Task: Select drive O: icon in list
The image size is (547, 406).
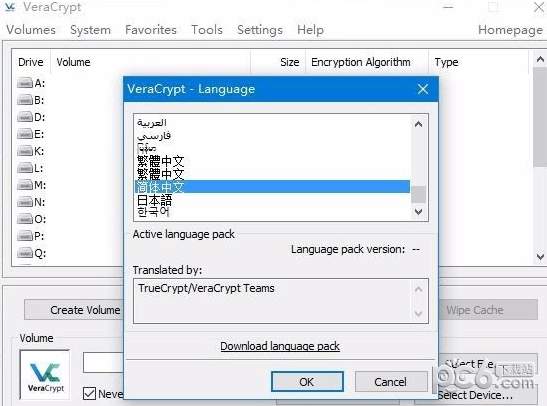Action: (25, 219)
